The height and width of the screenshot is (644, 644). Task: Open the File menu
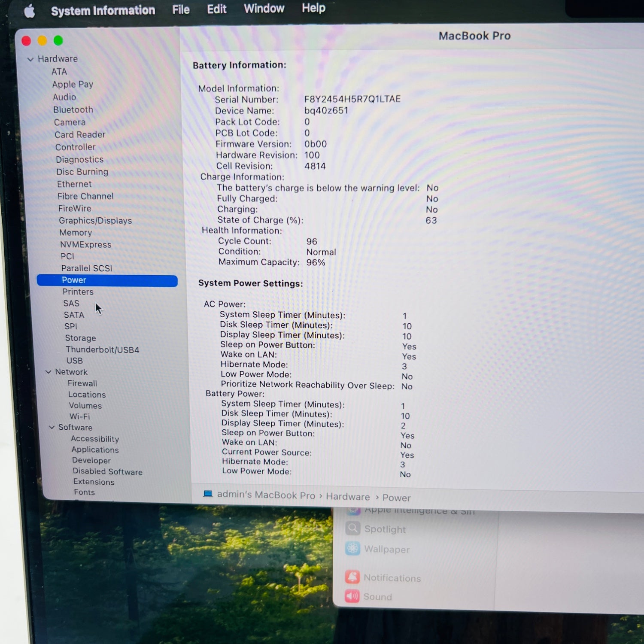pos(181,9)
